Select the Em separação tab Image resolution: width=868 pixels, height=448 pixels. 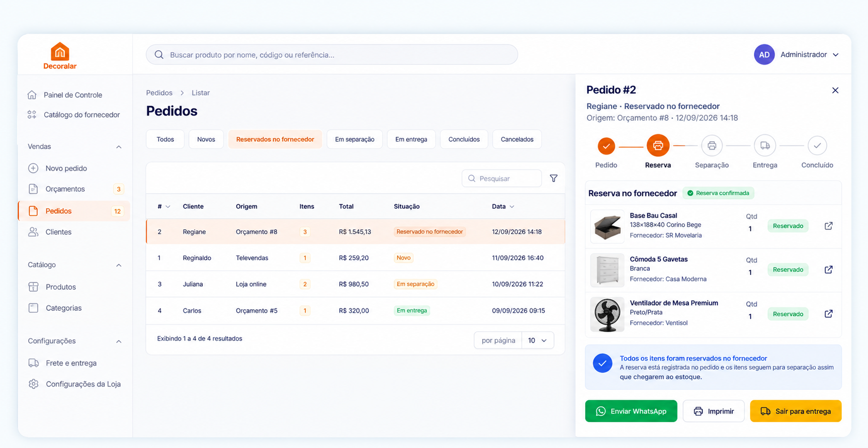point(354,139)
